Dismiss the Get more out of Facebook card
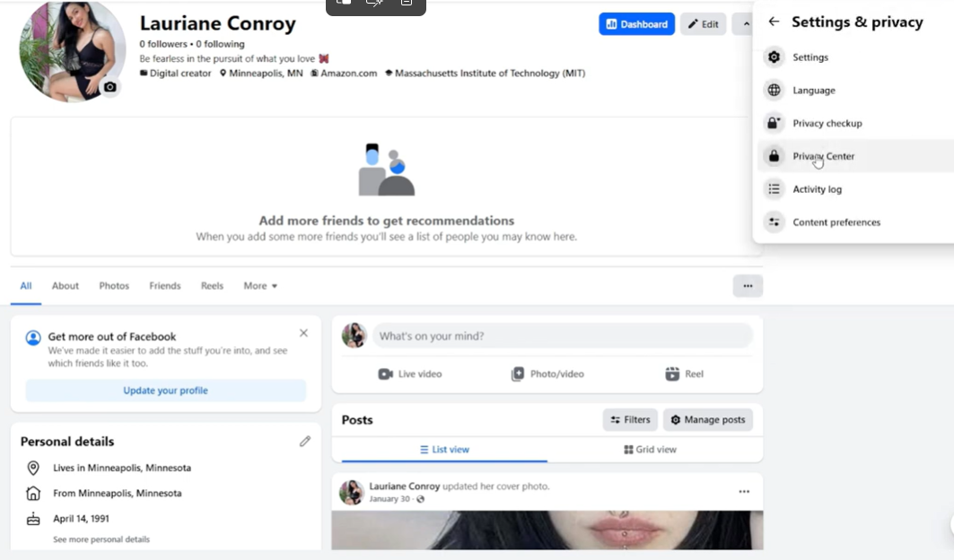The image size is (954, 560). click(303, 333)
